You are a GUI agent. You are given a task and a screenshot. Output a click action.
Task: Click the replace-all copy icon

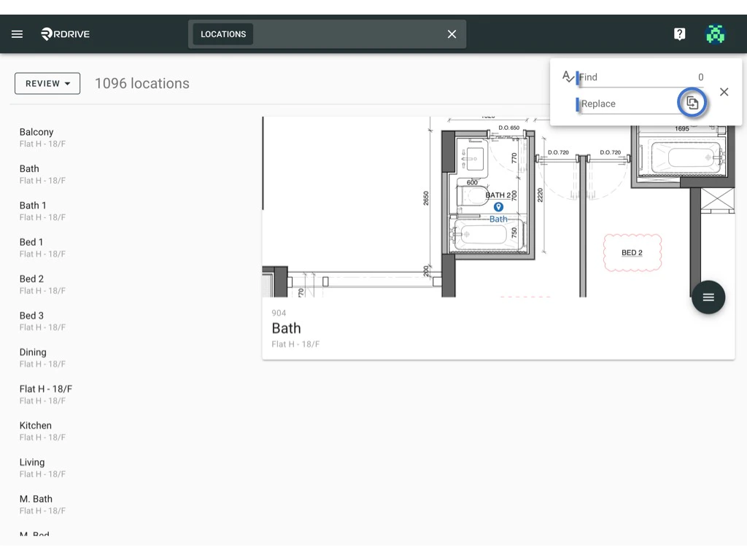coord(692,102)
